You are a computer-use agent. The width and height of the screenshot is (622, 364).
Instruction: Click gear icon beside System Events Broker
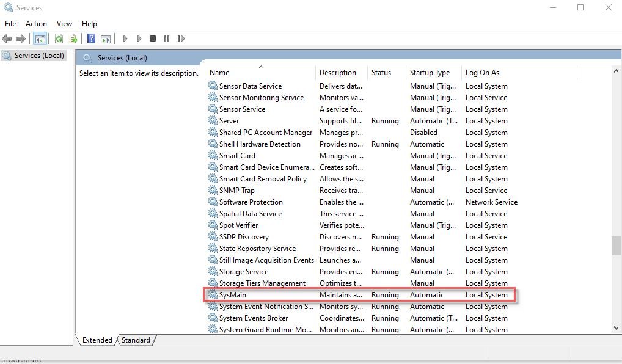click(213, 318)
